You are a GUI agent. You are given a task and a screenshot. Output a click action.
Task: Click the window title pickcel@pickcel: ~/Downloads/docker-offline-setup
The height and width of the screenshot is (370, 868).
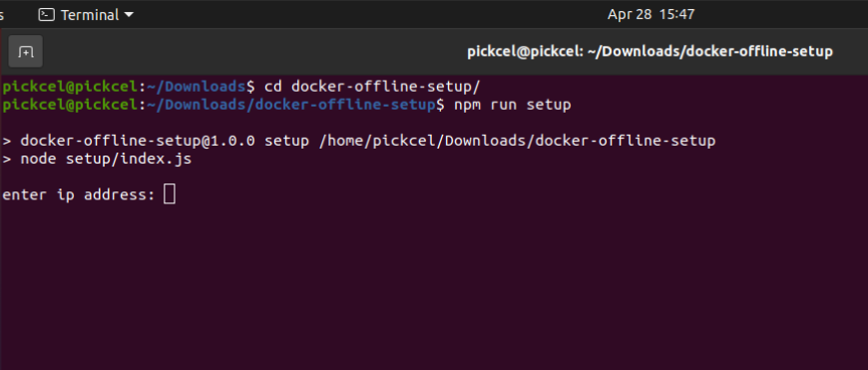click(650, 52)
